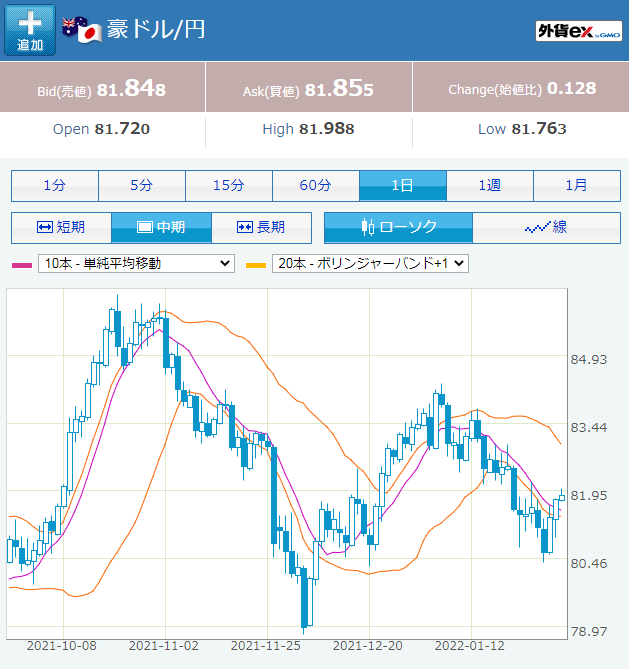Click the Ask(買値) 81.855 price
The image size is (629, 669).
pyautogui.click(x=308, y=88)
